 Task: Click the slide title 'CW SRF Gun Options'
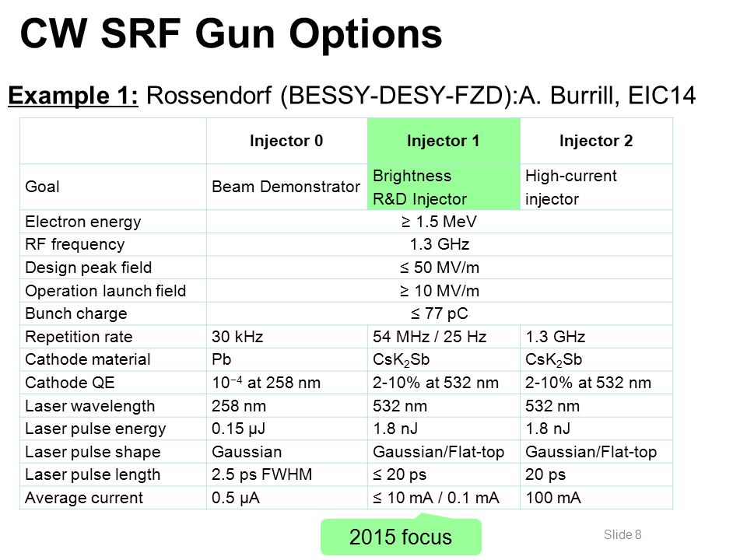231,34
